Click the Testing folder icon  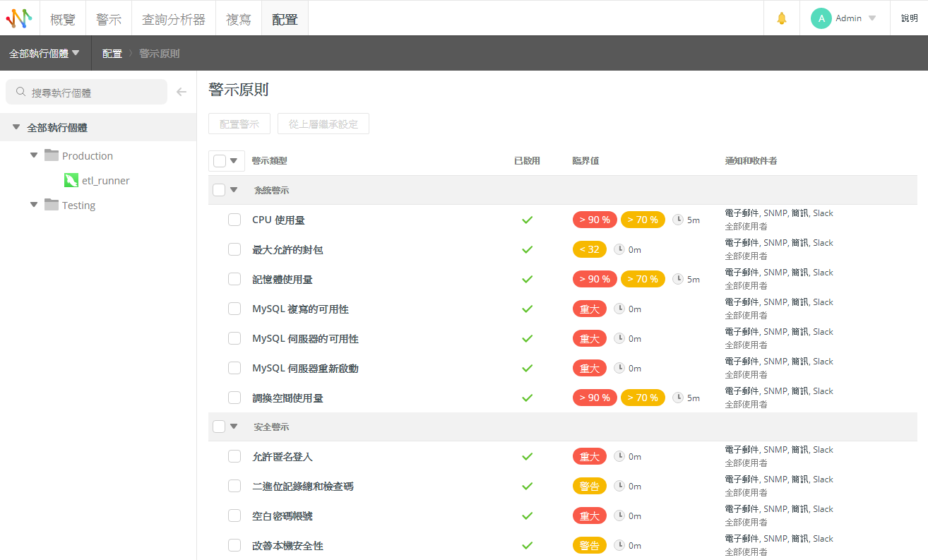51,205
